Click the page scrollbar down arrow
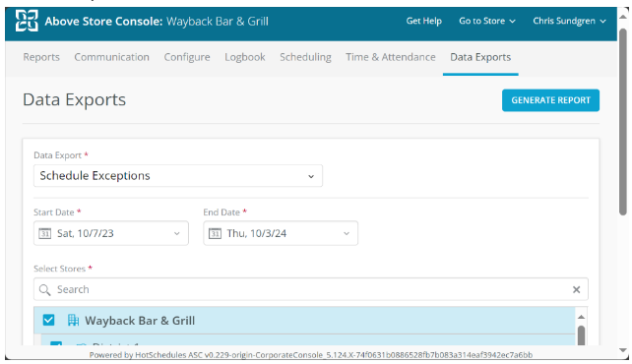The height and width of the screenshot is (364, 632). click(x=623, y=350)
